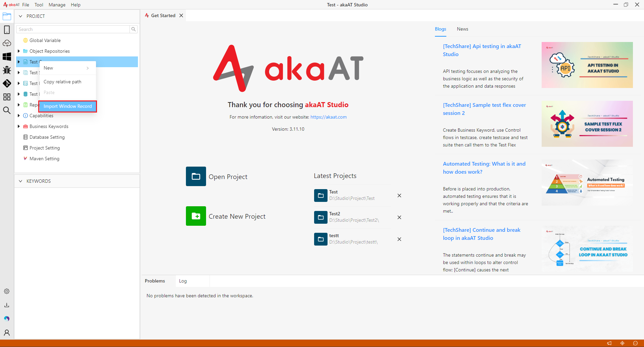Image resolution: width=644 pixels, height=347 pixels.
Task: Select Database Setting in project tree
Action: 47,137
